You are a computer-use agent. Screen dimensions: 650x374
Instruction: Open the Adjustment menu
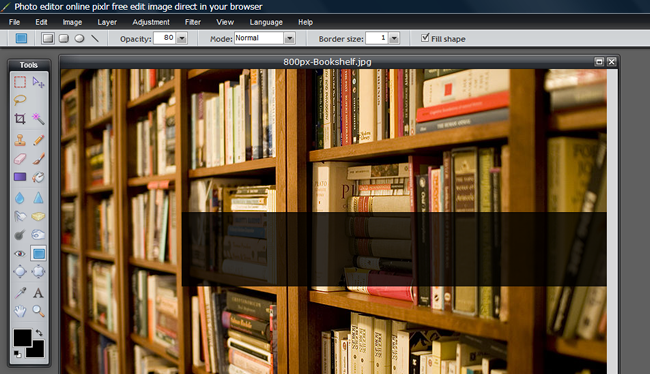pyautogui.click(x=151, y=22)
